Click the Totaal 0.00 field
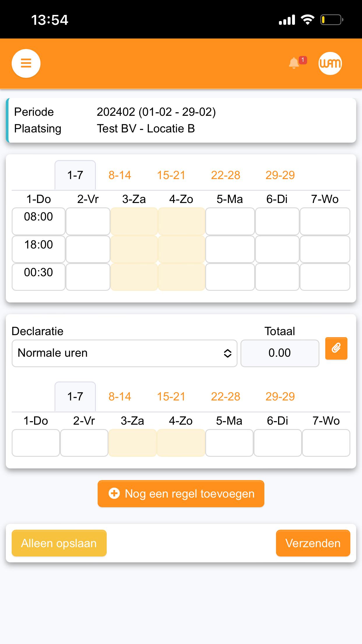This screenshot has width=362, height=644. click(x=280, y=353)
